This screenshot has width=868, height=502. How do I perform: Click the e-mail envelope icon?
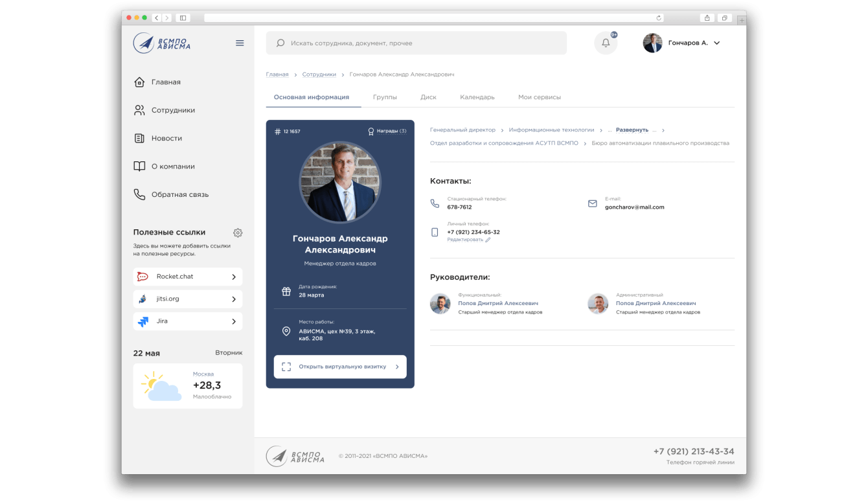(x=592, y=203)
